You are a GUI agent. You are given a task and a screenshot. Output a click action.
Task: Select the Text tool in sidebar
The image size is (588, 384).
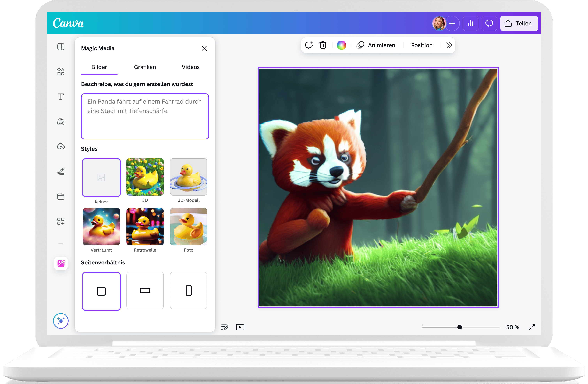[61, 97]
